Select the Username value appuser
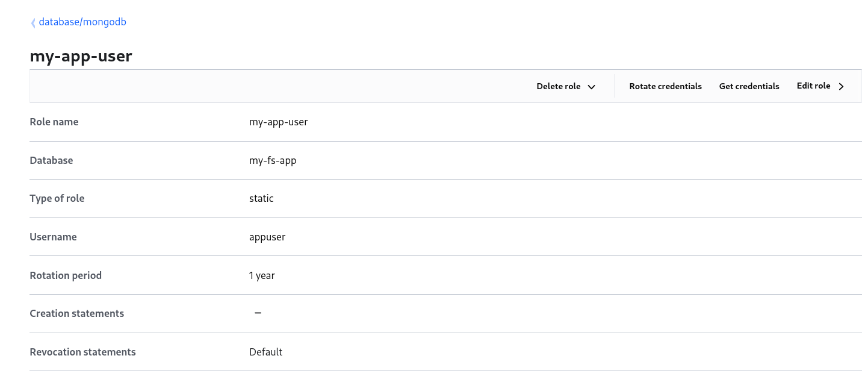The width and height of the screenshot is (868, 382). 267,237
